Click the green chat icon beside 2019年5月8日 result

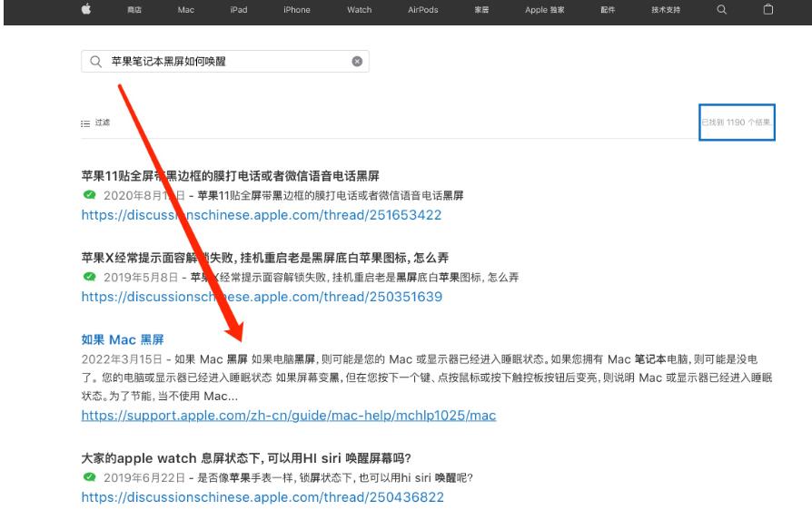coord(90,277)
